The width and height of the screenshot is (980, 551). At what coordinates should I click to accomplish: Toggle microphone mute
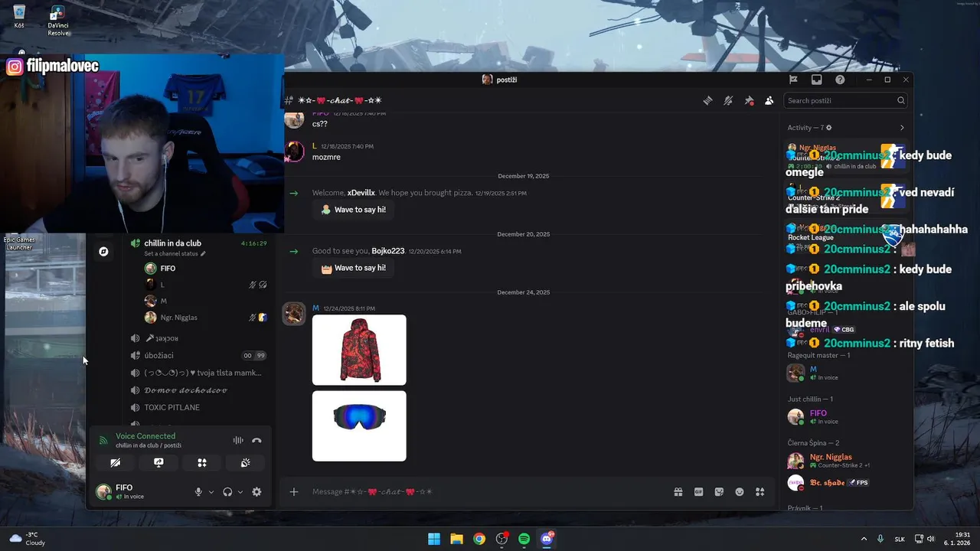[198, 492]
